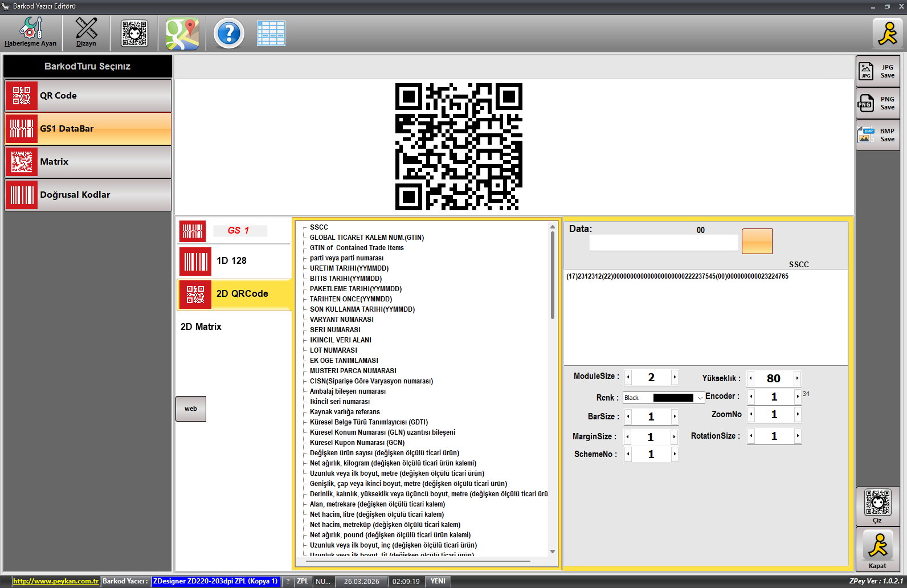Open Haberleşme Ayarı communication settings
This screenshot has width=907, height=588.
(x=31, y=32)
